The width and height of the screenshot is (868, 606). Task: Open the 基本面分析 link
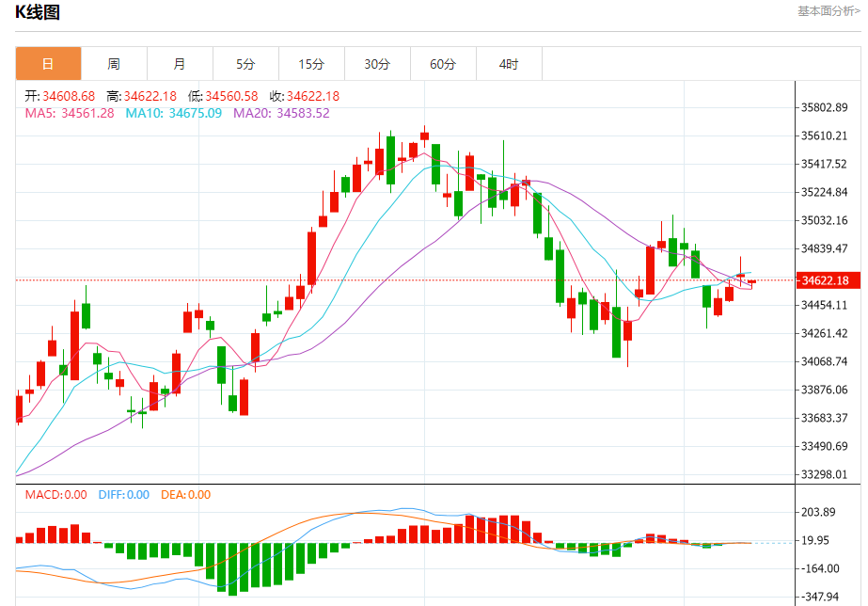(829, 11)
